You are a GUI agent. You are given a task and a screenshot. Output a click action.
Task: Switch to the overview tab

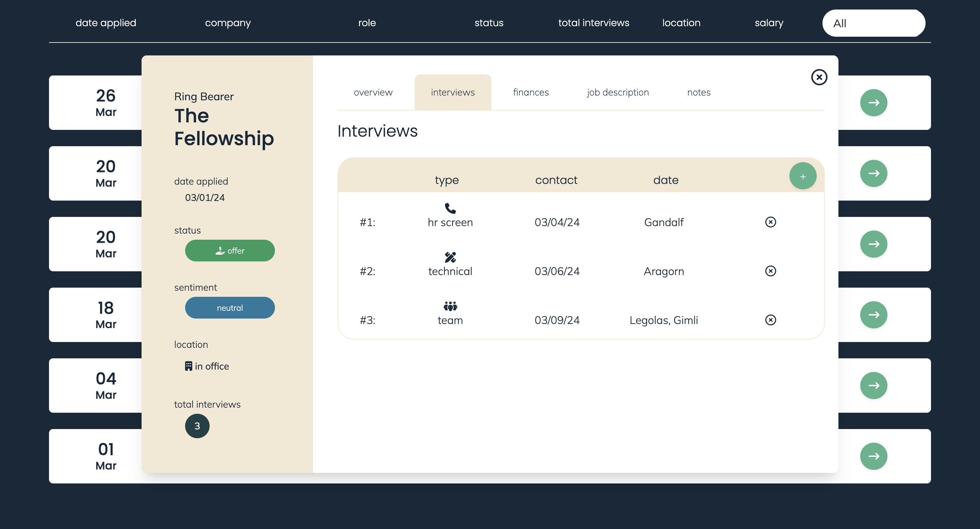[373, 92]
